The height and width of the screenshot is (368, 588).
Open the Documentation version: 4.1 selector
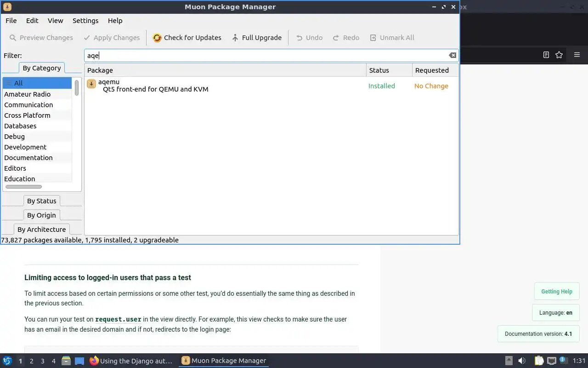point(538,334)
